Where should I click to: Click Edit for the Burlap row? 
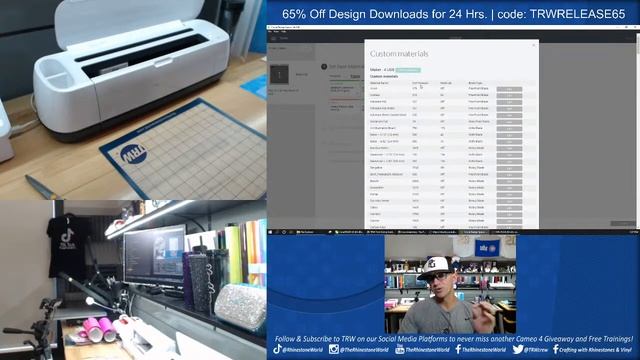coord(509,194)
